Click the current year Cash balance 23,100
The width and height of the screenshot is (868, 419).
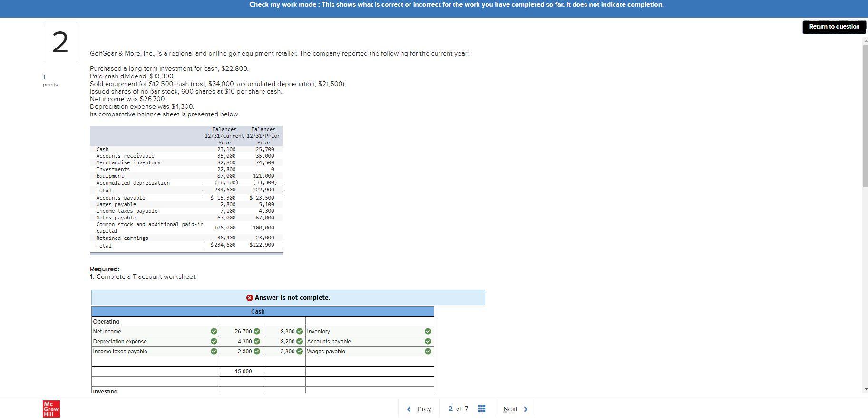point(226,150)
